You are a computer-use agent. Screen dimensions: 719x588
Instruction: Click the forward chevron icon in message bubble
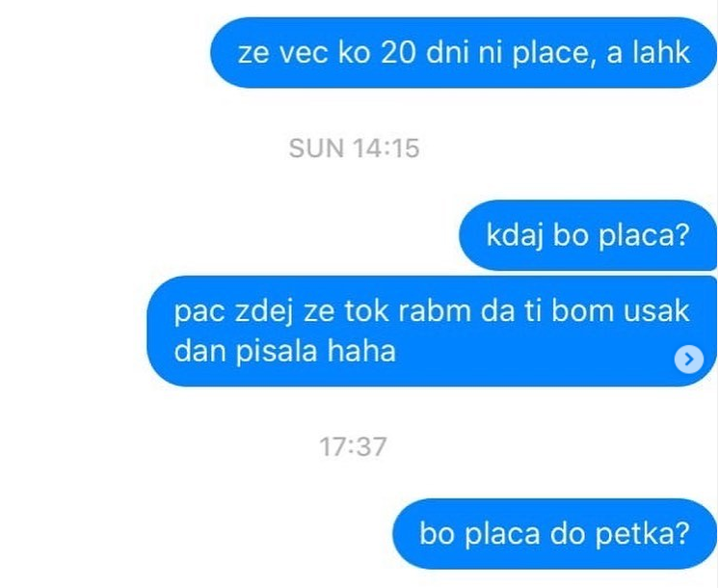[689, 360]
